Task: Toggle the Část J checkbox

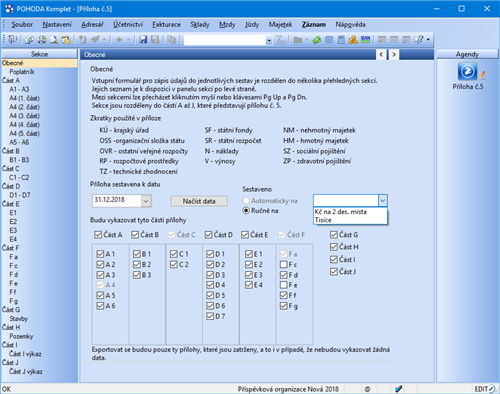Action: click(334, 272)
